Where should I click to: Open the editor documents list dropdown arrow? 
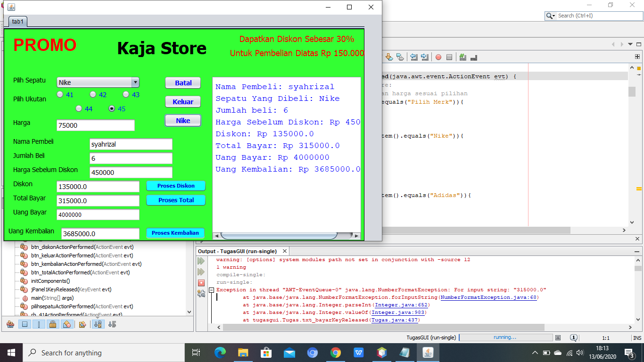(630, 44)
